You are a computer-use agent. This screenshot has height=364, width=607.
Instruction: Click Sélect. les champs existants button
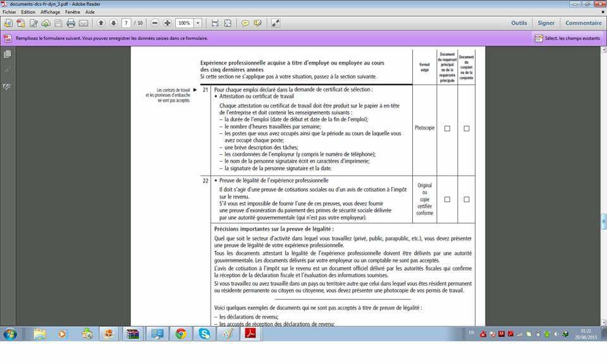pyautogui.click(x=567, y=38)
